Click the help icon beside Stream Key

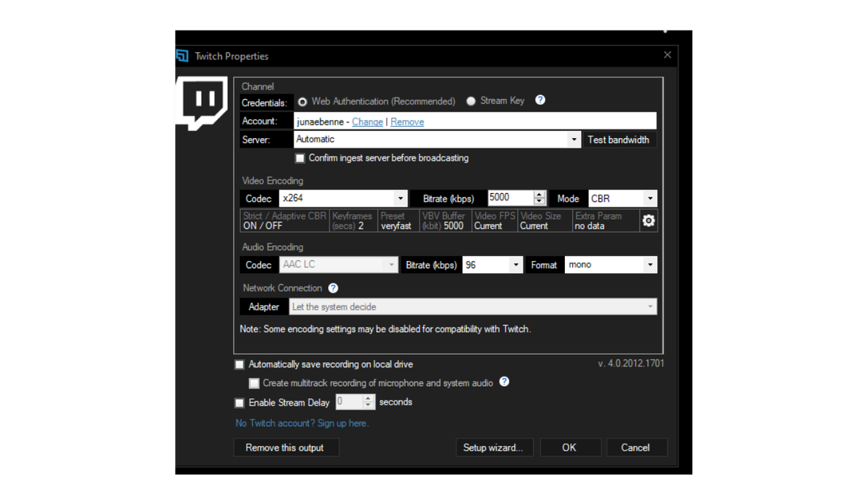tap(540, 100)
